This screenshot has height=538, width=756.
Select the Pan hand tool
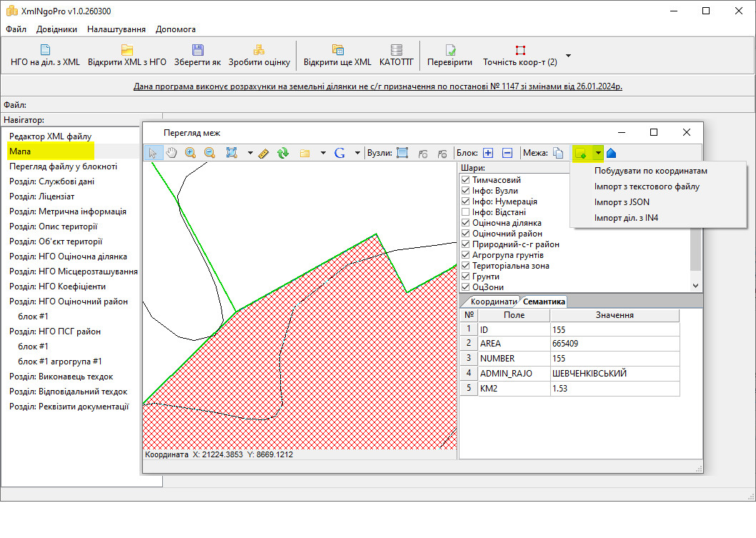[171, 153]
